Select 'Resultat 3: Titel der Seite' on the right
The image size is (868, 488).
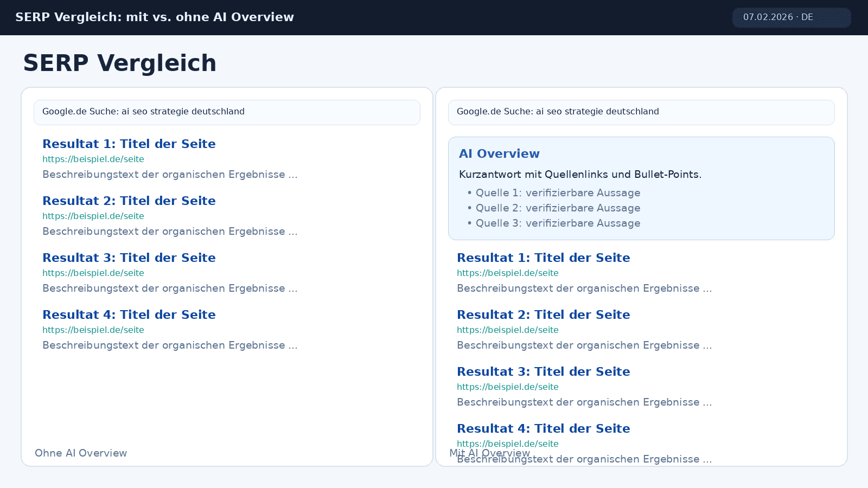click(544, 371)
